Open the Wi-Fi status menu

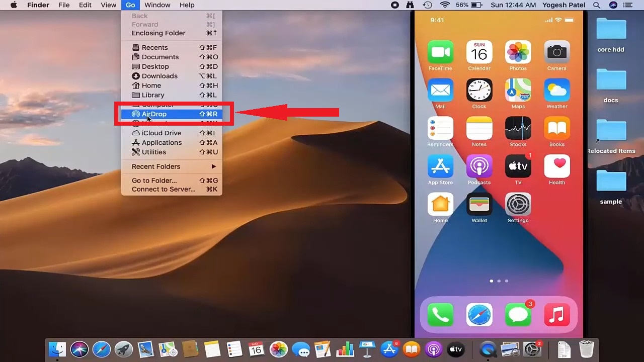446,5
